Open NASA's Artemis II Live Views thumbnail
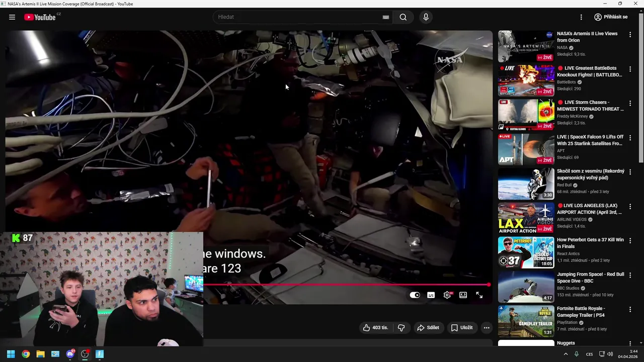This screenshot has width=644, height=362. (526, 46)
